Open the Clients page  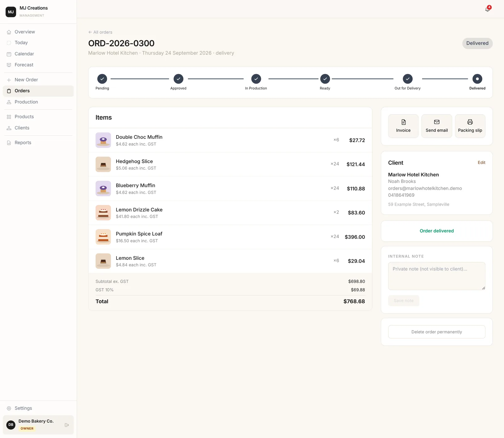coord(38,128)
